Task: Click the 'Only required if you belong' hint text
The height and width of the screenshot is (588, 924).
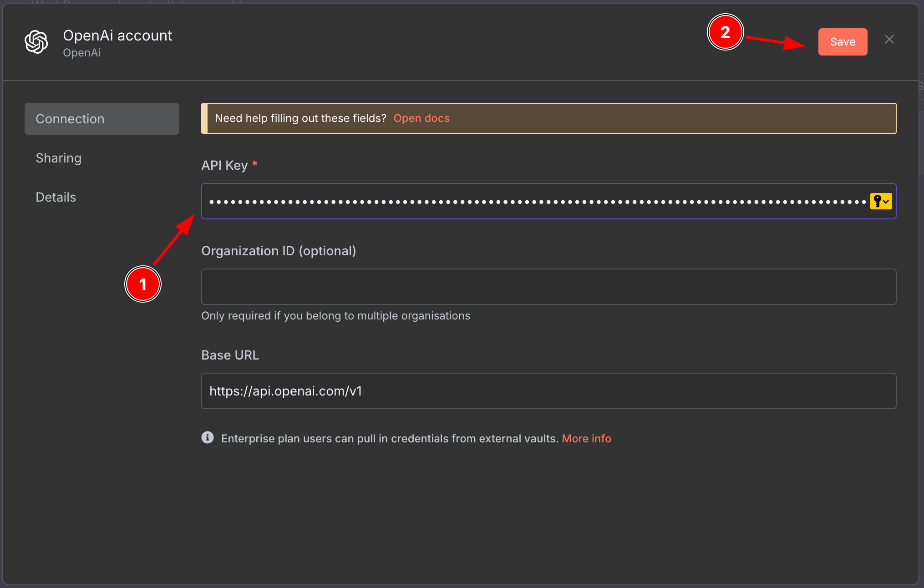Action: pos(336,316)
